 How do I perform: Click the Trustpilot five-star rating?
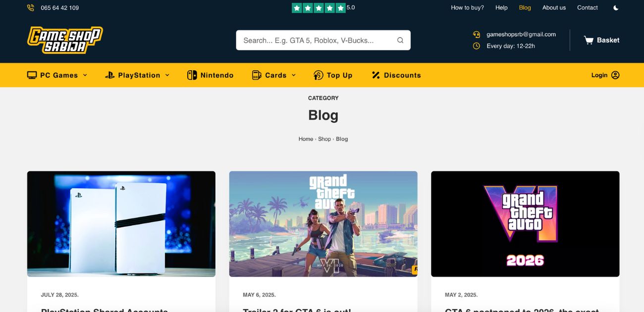pyautogui.click(x=319, y=8)
